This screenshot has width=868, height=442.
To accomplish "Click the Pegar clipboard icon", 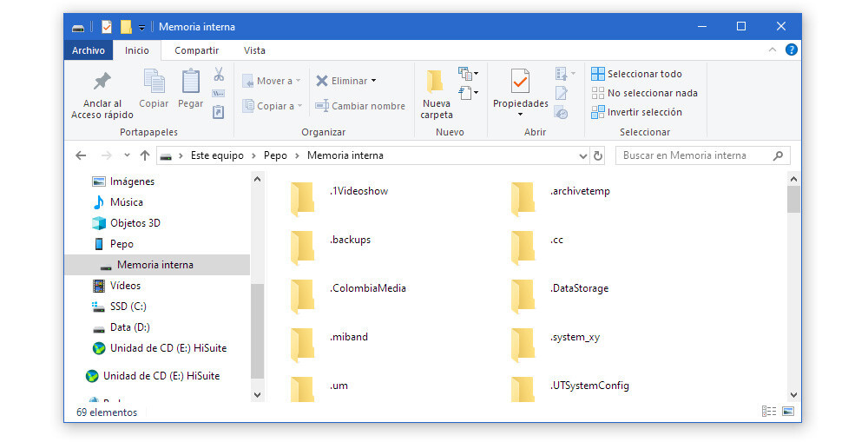I will click(190, 82).
